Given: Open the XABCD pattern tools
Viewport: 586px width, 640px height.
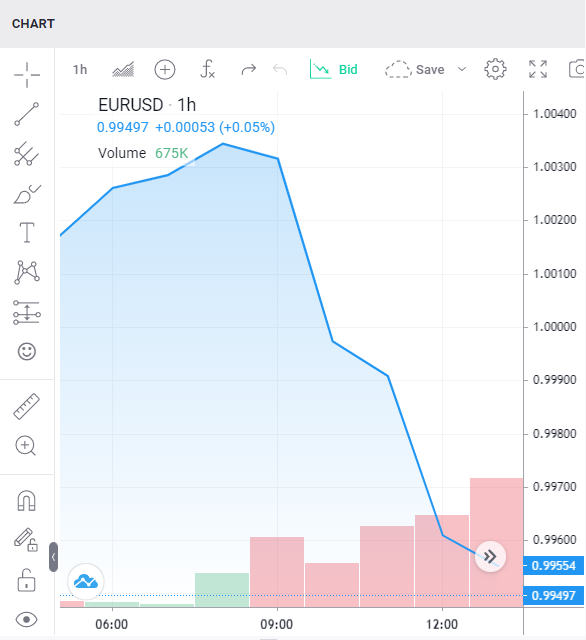Looking at the screenshot, I should point(27,272).
